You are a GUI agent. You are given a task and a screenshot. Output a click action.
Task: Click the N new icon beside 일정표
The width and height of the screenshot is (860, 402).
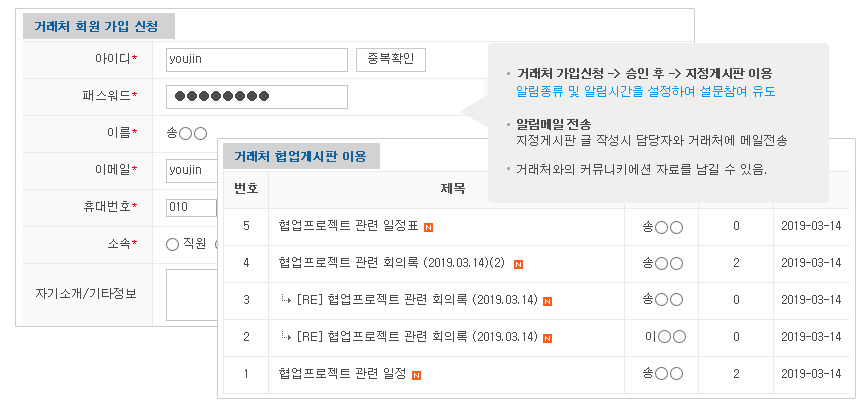click(x=428, y=228)
